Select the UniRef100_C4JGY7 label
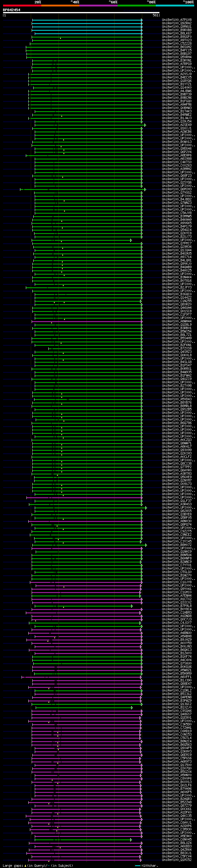The height and width of the screenshot is (868, 197). click(x=177, y=623)
